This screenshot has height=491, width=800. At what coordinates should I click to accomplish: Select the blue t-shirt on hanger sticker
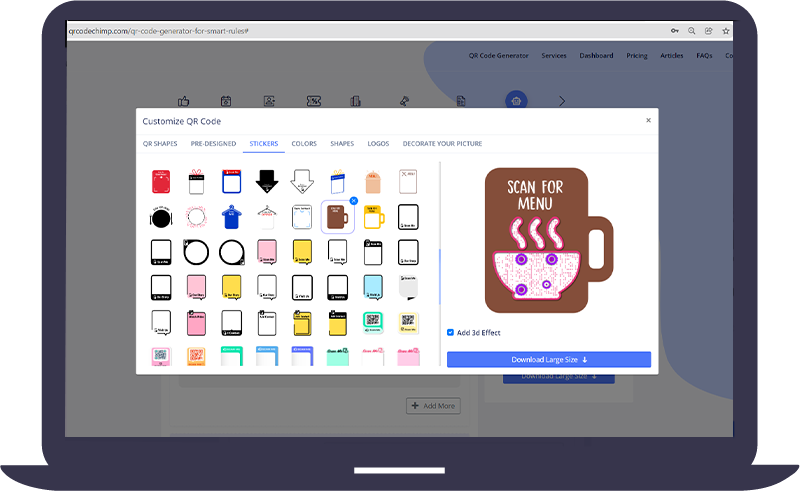(x=232, y=217)
